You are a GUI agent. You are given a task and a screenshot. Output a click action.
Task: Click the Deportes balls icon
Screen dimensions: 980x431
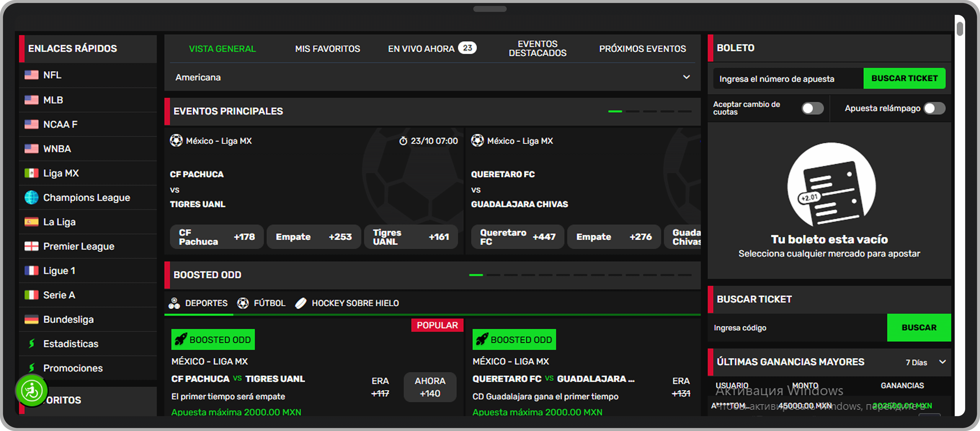pos(174,303)
